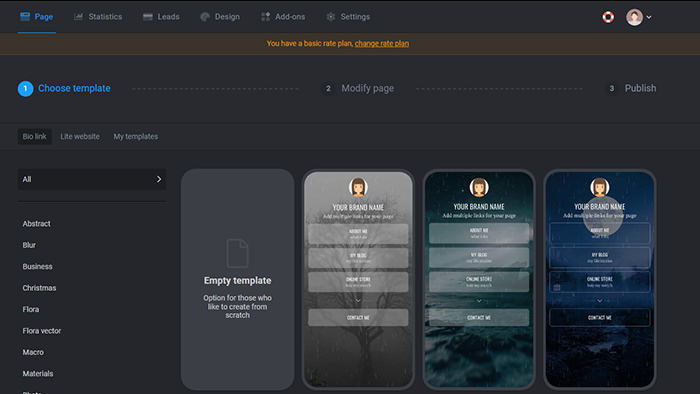Select the Bio link template type

(34, 137)
